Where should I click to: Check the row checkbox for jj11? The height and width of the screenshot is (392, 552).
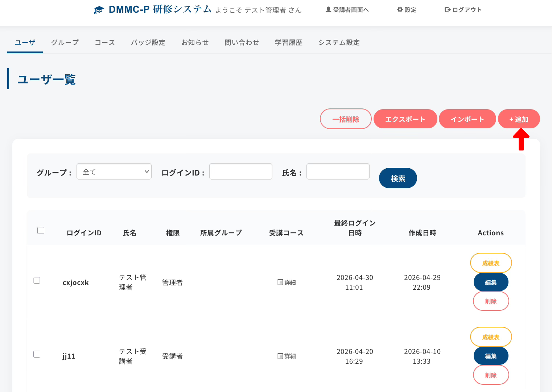(x=37, y=354)
